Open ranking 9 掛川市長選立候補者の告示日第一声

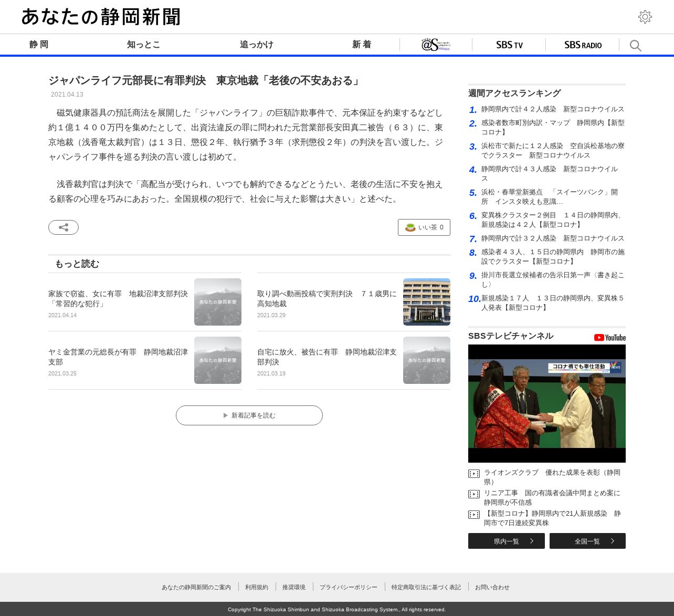(553, 280)
